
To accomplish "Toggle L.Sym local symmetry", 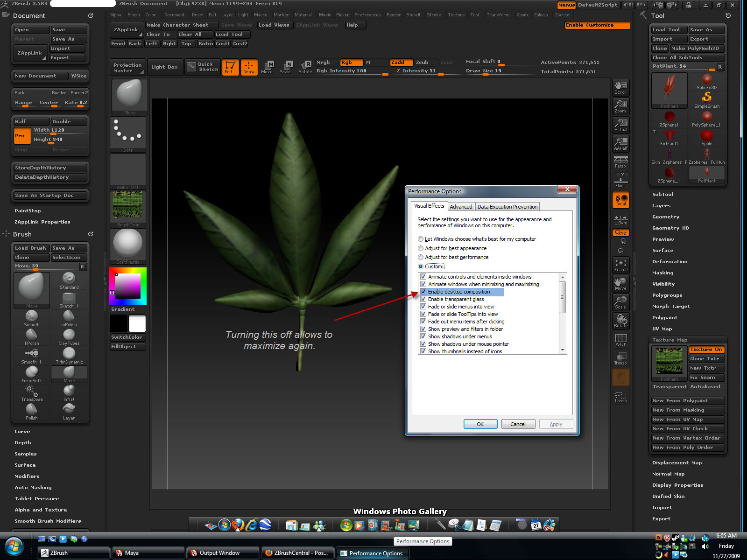I will (620, 220).
